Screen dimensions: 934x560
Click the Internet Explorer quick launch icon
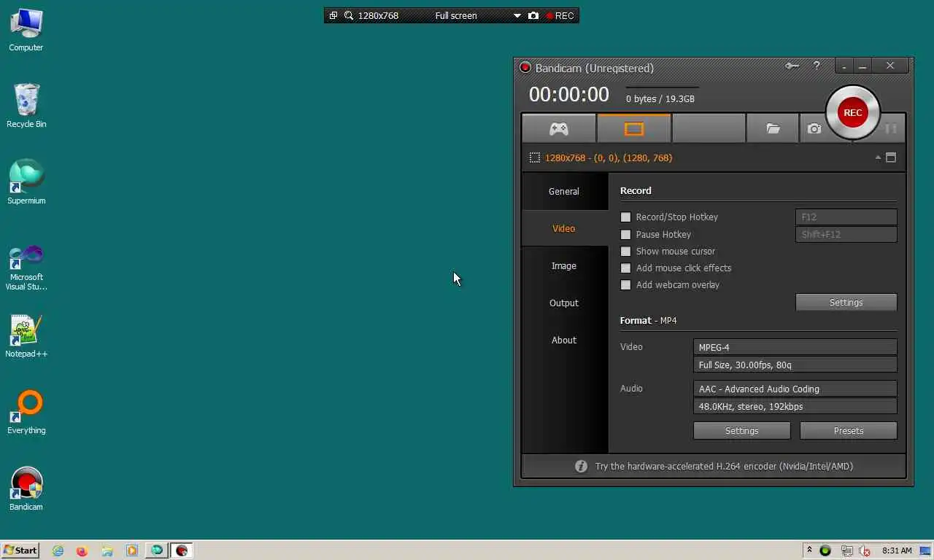(x=58, y=551)
